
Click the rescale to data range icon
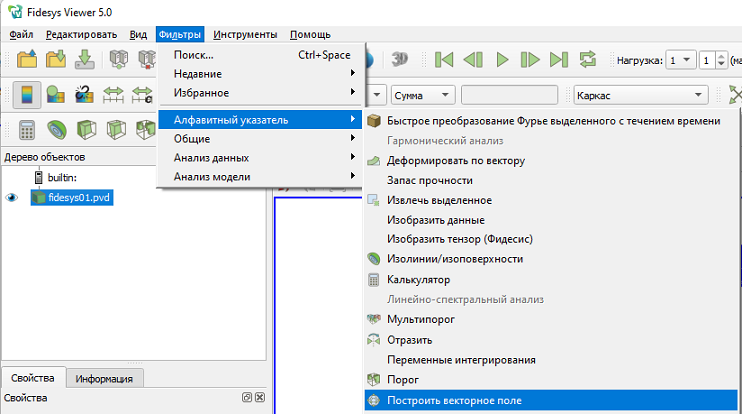coord(113,95)
